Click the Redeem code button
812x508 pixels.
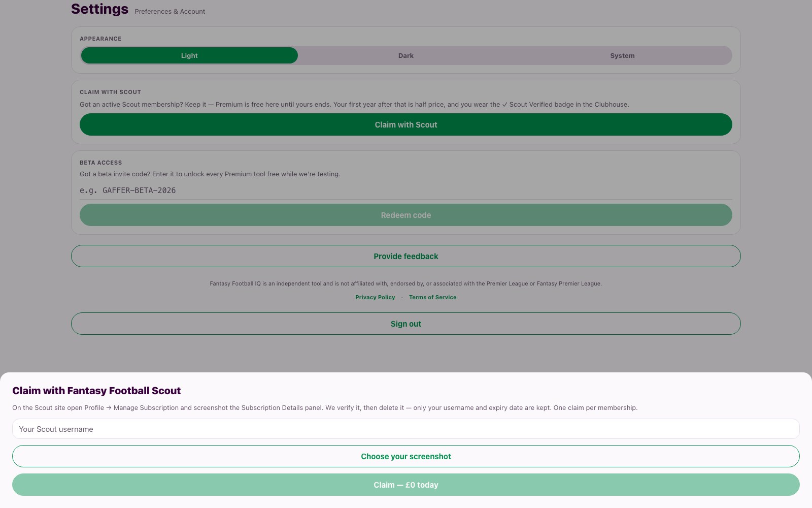(x=406, y=215)
